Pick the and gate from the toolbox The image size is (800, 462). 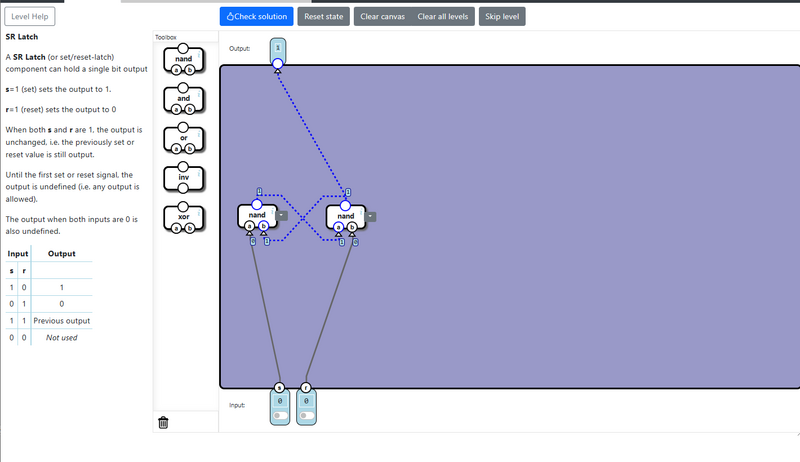coord(184,98)
